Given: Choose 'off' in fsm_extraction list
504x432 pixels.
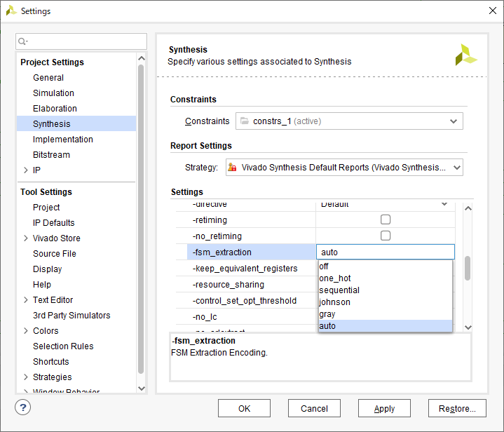Looking at the screenshot, I should [385, 266].
